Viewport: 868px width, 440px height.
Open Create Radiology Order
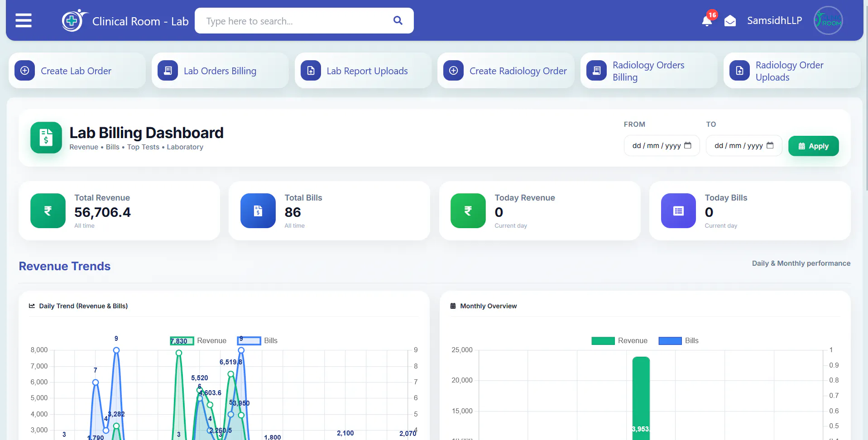point(506,71)
